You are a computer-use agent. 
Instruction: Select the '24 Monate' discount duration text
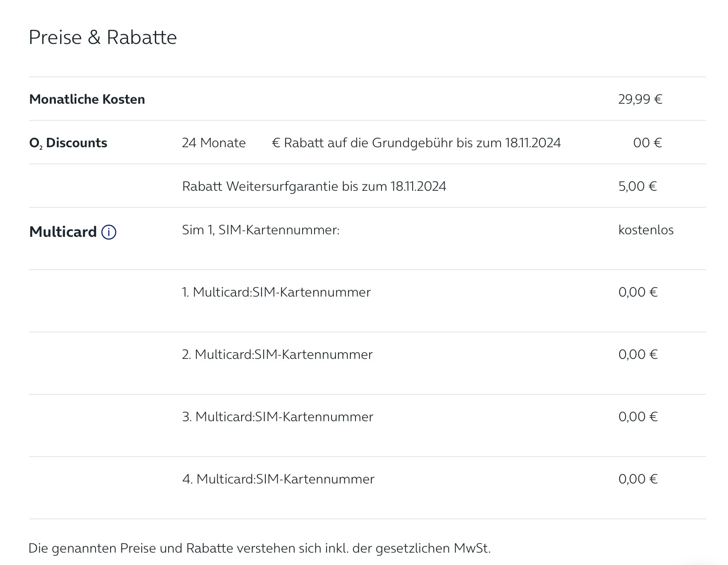(214, 143)
